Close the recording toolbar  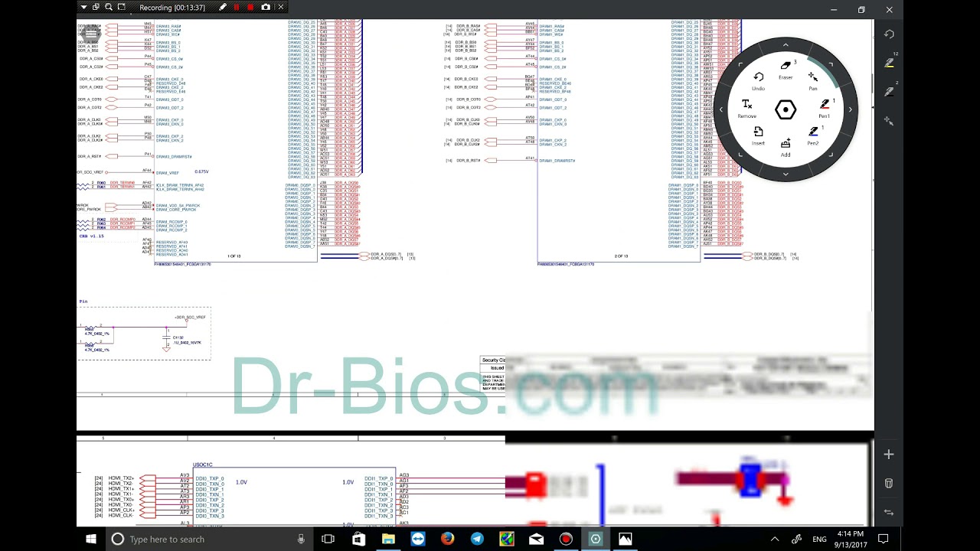pyautogui.click(x=280, y=7)
